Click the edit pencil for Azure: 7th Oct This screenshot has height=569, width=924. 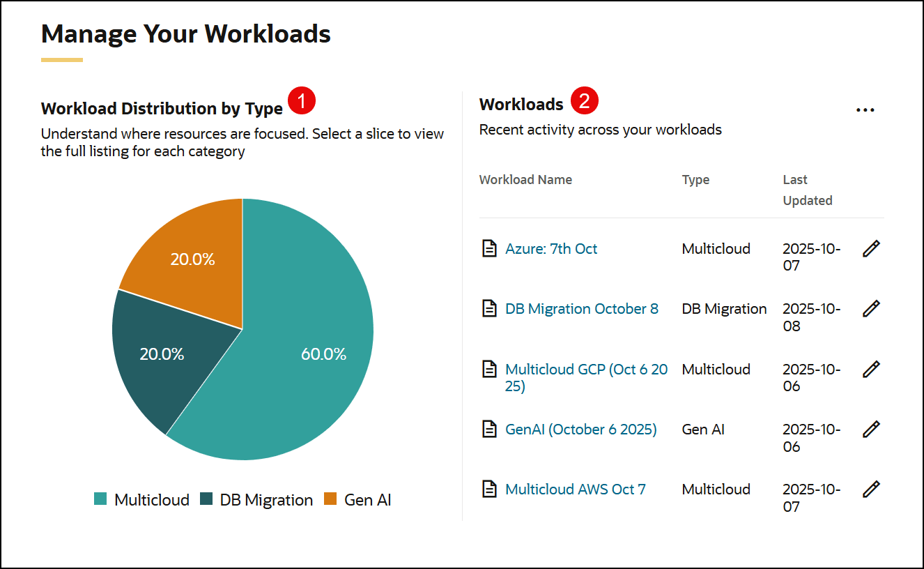pyautogui.click(x=871, y=248)
